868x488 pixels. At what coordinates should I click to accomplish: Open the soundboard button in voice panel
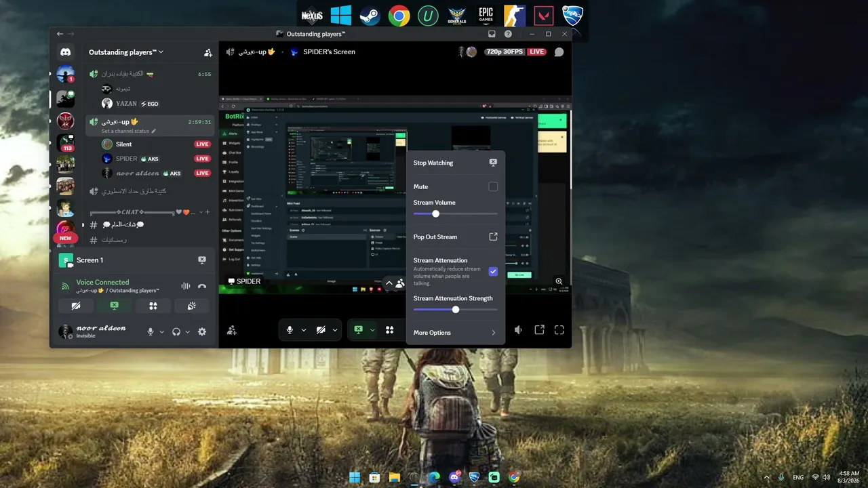(x=192, y=306)
